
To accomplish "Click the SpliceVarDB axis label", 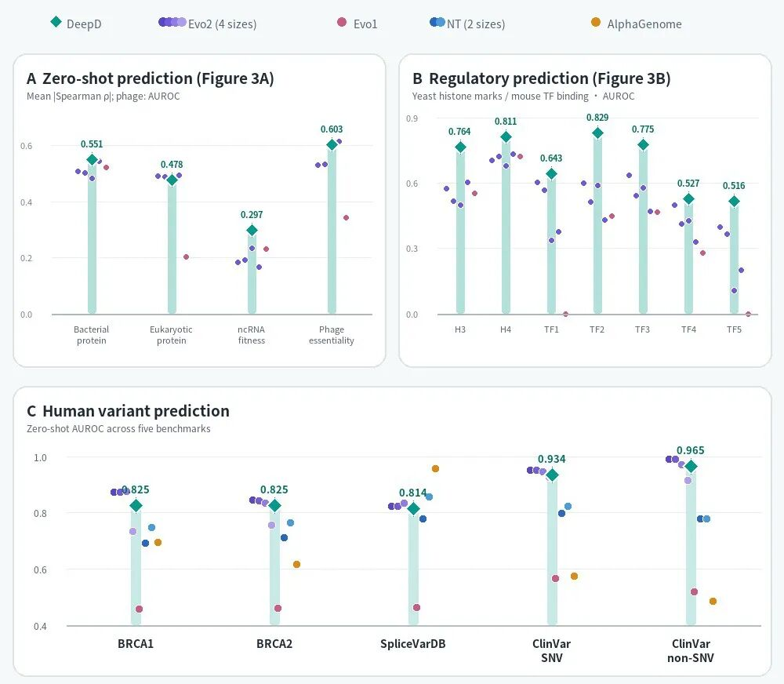I will (x=413, y=643).
